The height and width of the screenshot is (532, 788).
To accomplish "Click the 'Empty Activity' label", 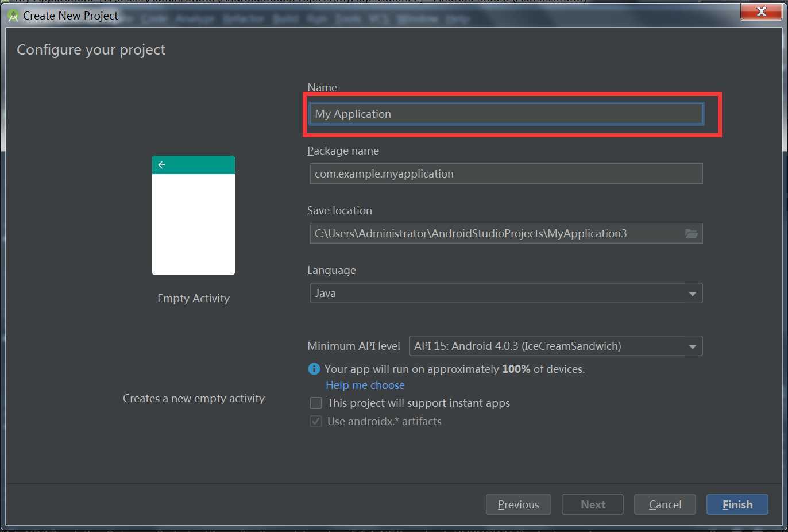I will [194, 298].
